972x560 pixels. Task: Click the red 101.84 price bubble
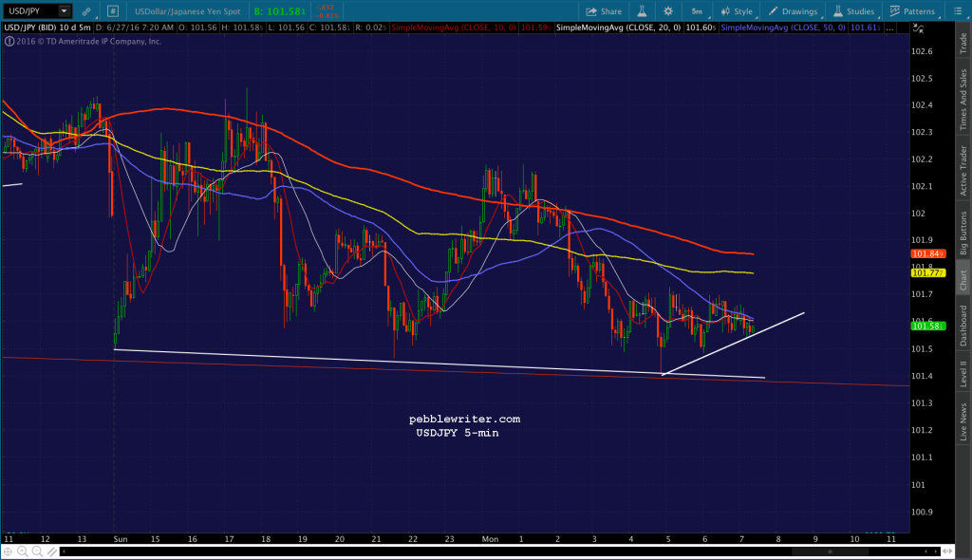click(x=928, y=253)
